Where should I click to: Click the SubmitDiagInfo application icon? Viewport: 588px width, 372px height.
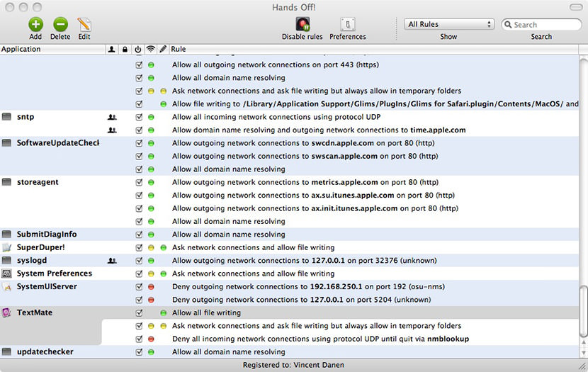coord(6,235)
